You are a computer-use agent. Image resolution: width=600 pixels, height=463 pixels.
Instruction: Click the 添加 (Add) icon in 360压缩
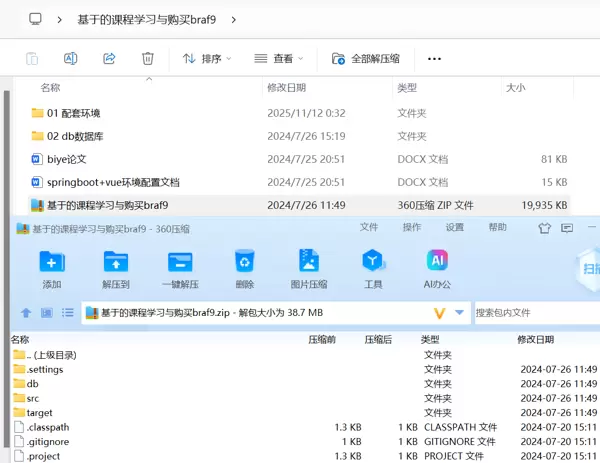(x=52, y=262)
